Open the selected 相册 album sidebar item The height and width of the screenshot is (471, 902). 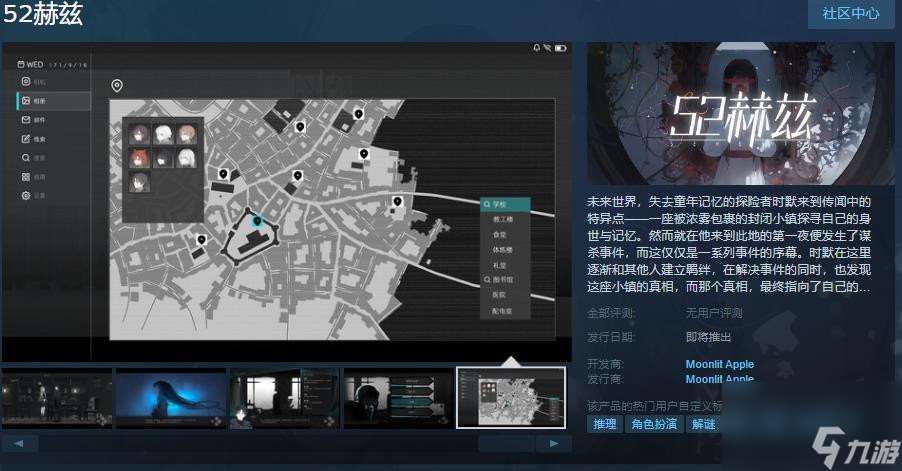coord(53,101)
